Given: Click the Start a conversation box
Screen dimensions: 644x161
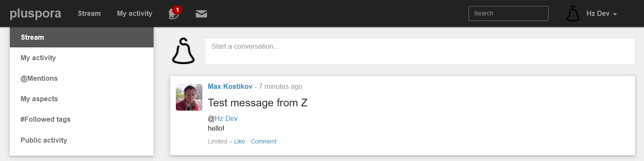Looking at the screenshot, I should pyautogui.click(x=420, y=51).
